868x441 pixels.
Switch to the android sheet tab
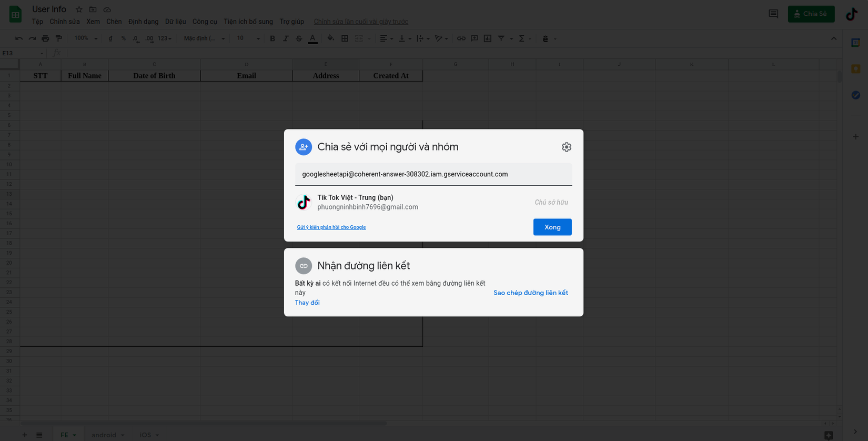tap(104, 435)
